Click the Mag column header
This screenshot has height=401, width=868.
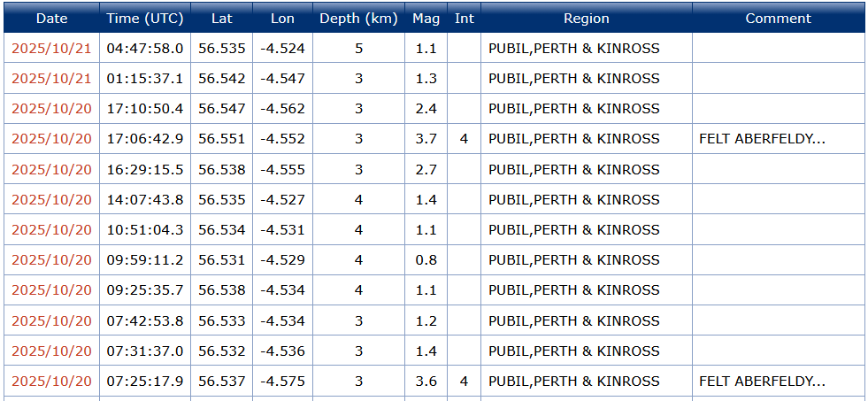click(426, 18)
